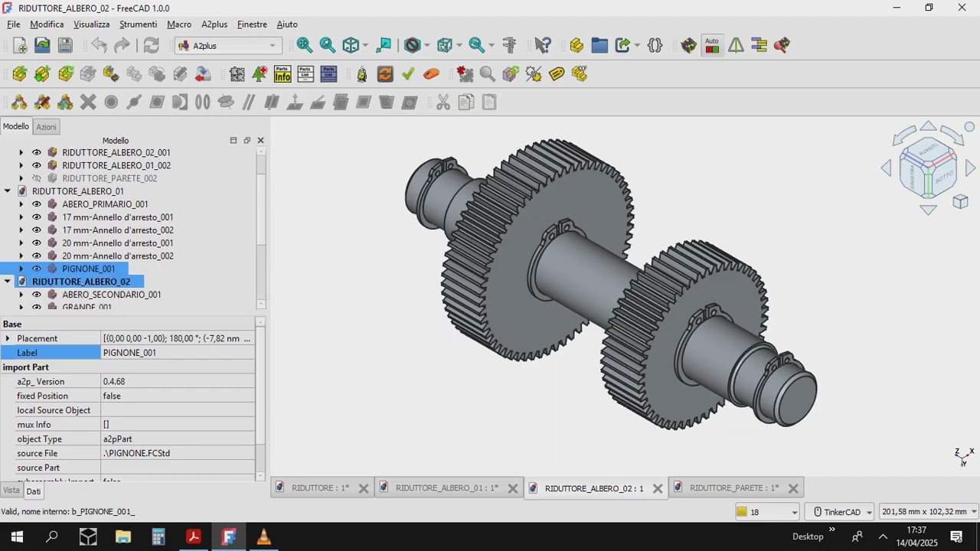Click the scissors icon in constraint toolbar
980x551 pixels.
pos(443,102)
